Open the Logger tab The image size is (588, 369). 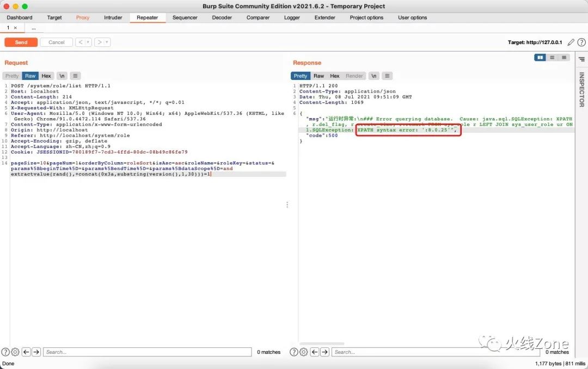tap(292, 17)
